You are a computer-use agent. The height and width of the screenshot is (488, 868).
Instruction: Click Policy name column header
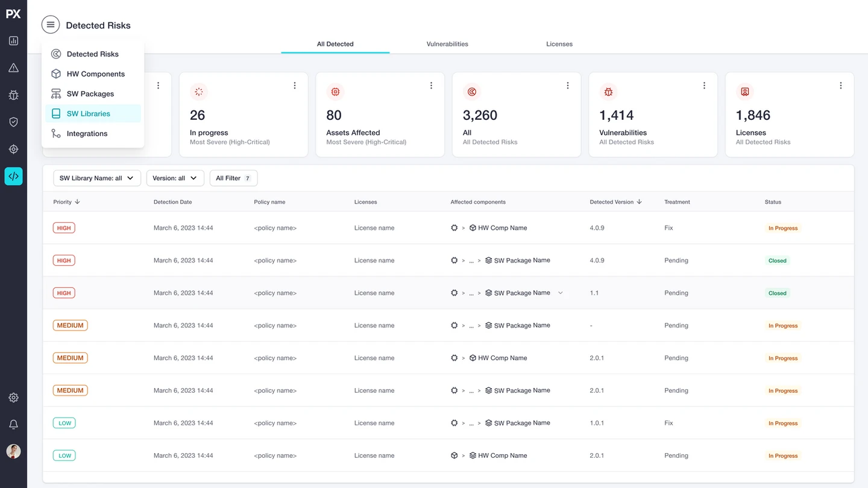(269, 202)
